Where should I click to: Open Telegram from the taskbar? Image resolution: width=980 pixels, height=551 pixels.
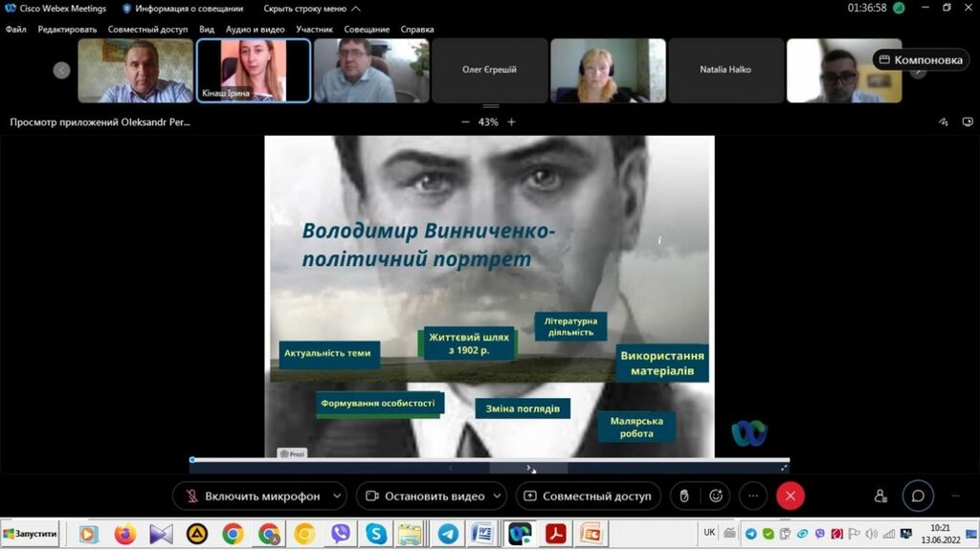(x=448, y=534)
